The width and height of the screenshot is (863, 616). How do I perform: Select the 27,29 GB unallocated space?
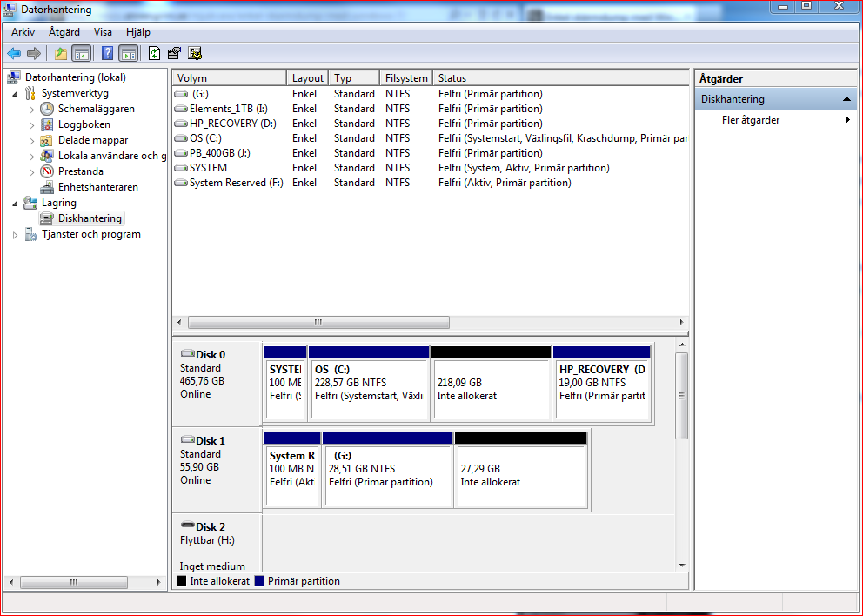(x=520, y=471)
